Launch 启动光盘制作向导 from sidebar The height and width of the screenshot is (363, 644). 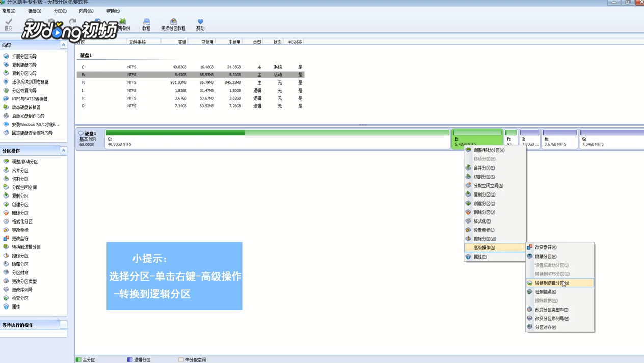tap(28, 116)
